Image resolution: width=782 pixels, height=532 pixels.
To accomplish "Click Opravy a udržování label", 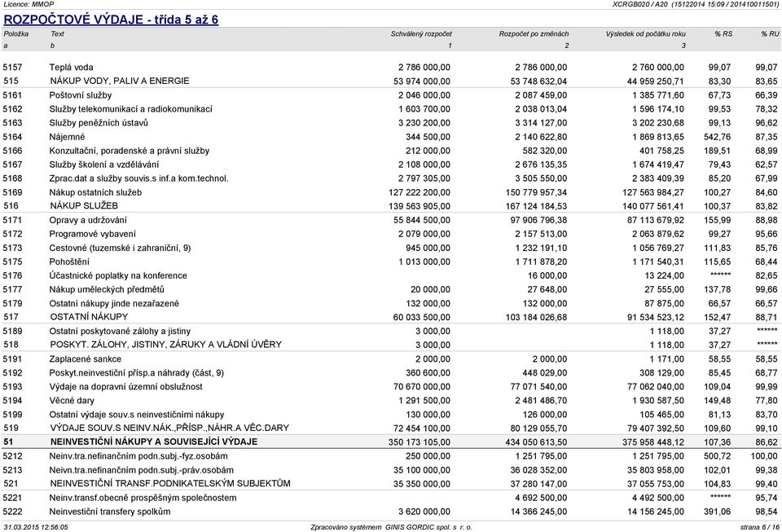I will coord(88,220).
